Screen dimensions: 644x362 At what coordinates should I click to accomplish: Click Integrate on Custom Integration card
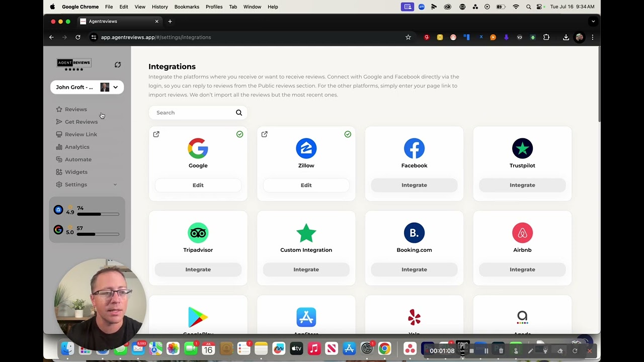click(306, 269)
